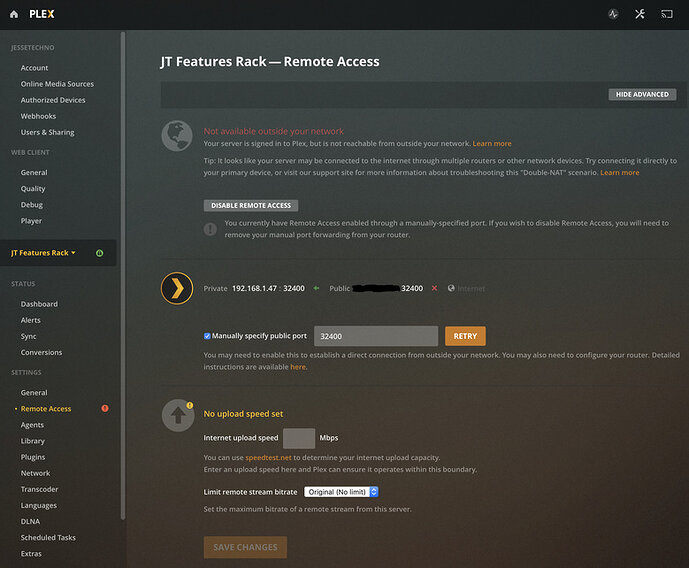
Task: Click the Plex chevron server icon
Action: [177, 288]
